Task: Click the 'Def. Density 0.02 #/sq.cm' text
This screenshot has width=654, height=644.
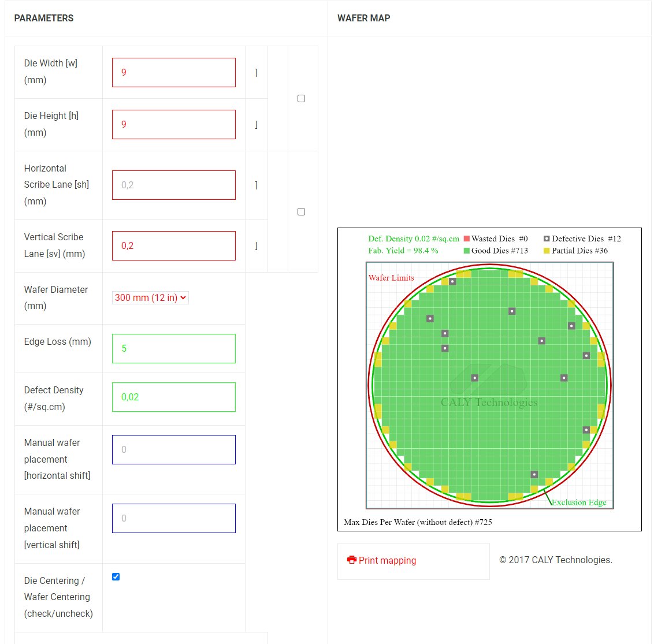Action: click(x=413, y=239)
